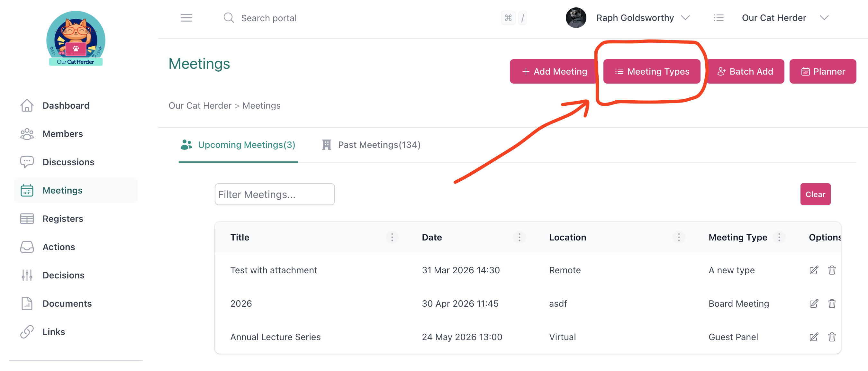Open the Our Cat Herder organisation dropdown

824,18
